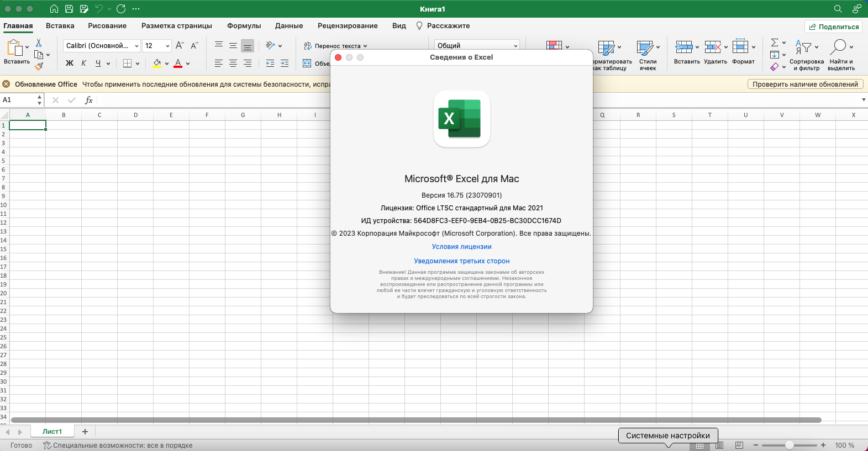Open the Calibri font name dropdown
The height and width of the screenshot is (451, 868).
click(x=136, y=46)
